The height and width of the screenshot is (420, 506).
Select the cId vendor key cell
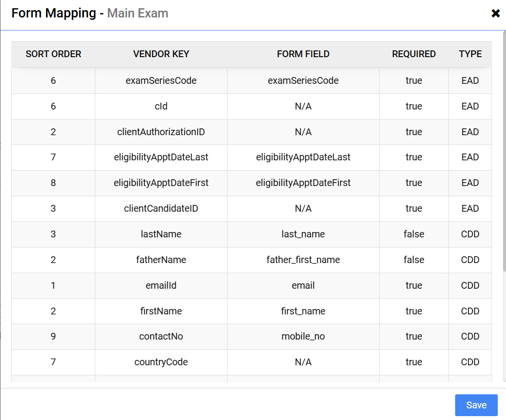pyautogui.click(x=161, y=106)
